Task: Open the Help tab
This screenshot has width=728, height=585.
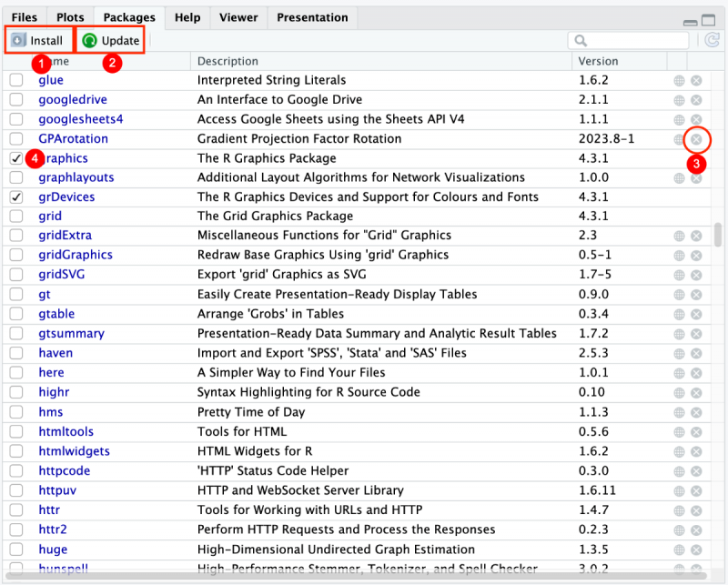Action: pyautogui.click(x=187, y=17)
